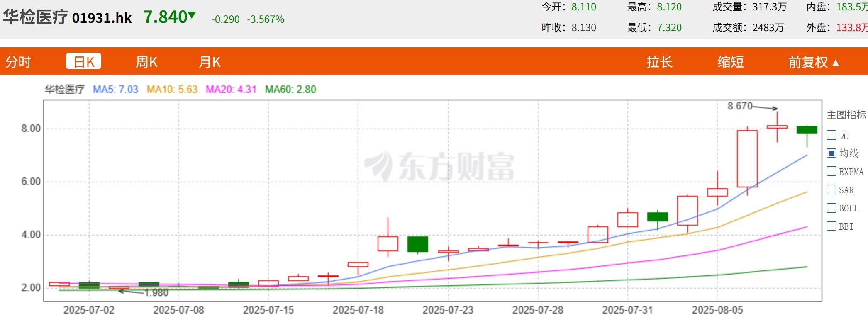The width and height of the screenshot is (868, 316).
Task: Click the 8.670 high price label
Action: pyautogui.click(x=740, y=106)
